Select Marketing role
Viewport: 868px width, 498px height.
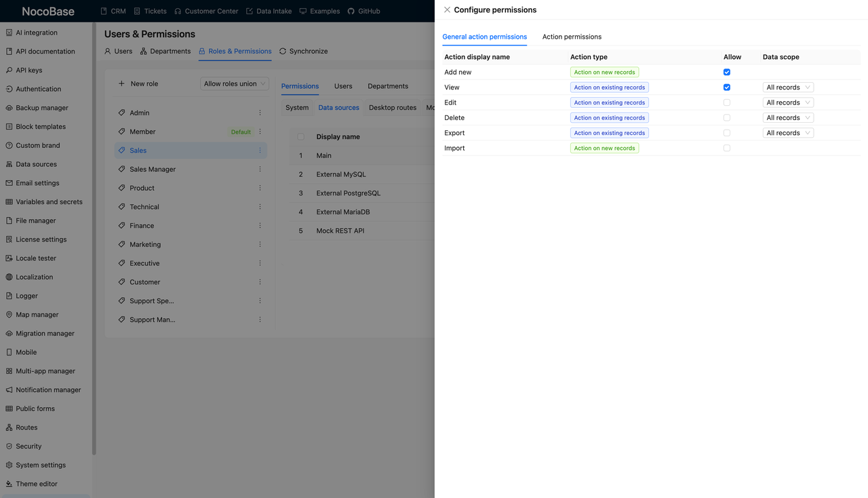tap(191, 244)
